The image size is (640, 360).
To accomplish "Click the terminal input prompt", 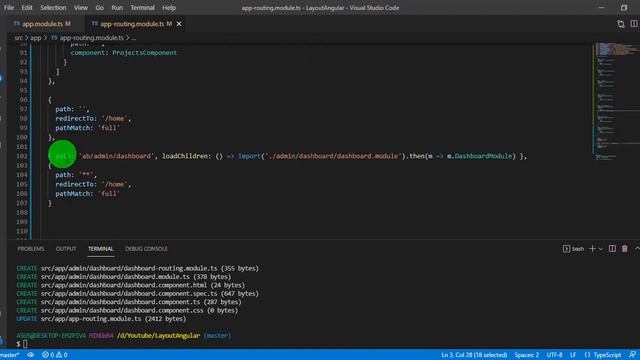I will pos(24,344).
